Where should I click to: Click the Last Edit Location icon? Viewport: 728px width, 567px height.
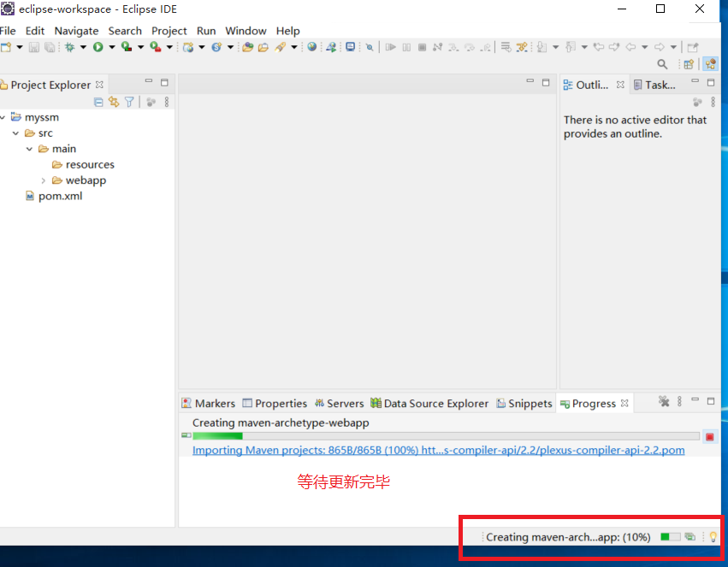(x=599, y=47)
